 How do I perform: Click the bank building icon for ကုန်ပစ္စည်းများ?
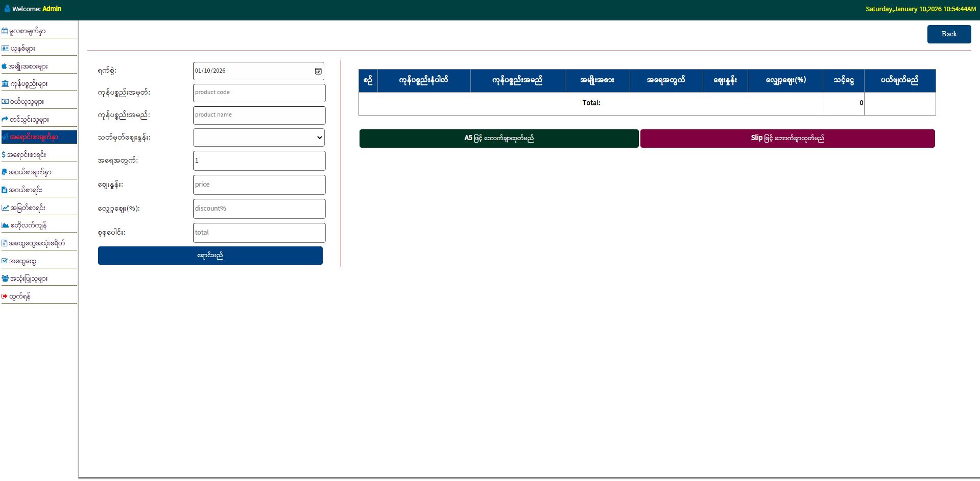5,84
